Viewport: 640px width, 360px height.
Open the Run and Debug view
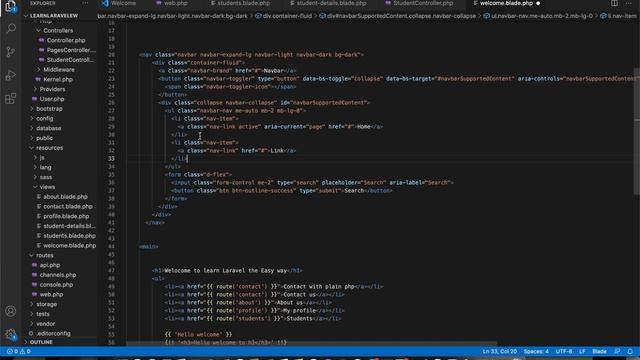coord(11,75)
